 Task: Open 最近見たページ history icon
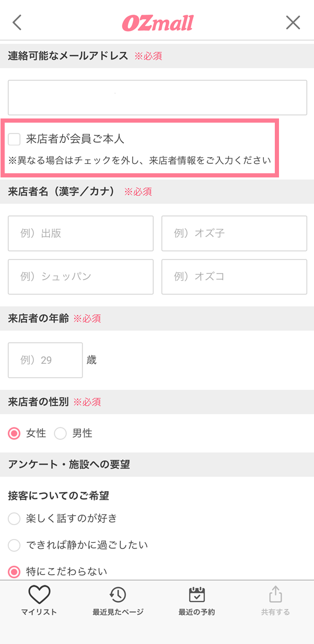pos(118,595)
